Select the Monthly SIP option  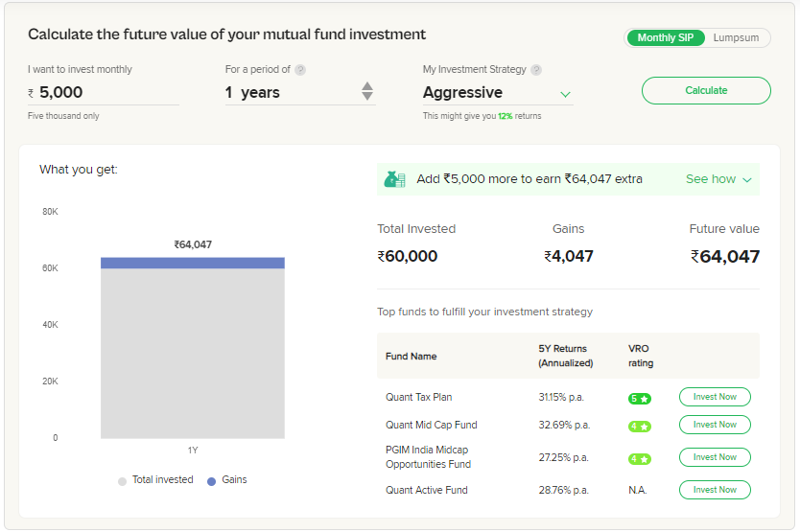coord(666,37)
